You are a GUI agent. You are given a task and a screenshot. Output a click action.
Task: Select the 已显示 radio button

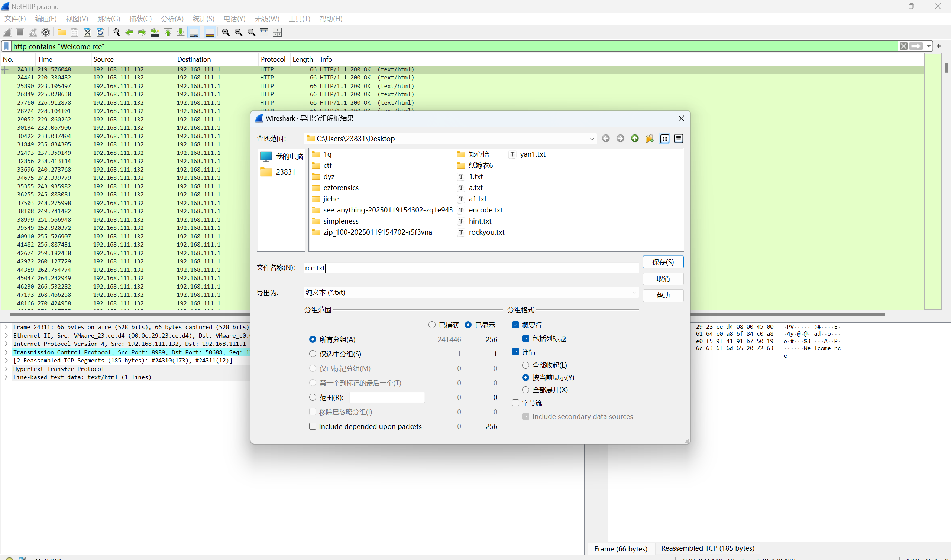tap(468, 325)
